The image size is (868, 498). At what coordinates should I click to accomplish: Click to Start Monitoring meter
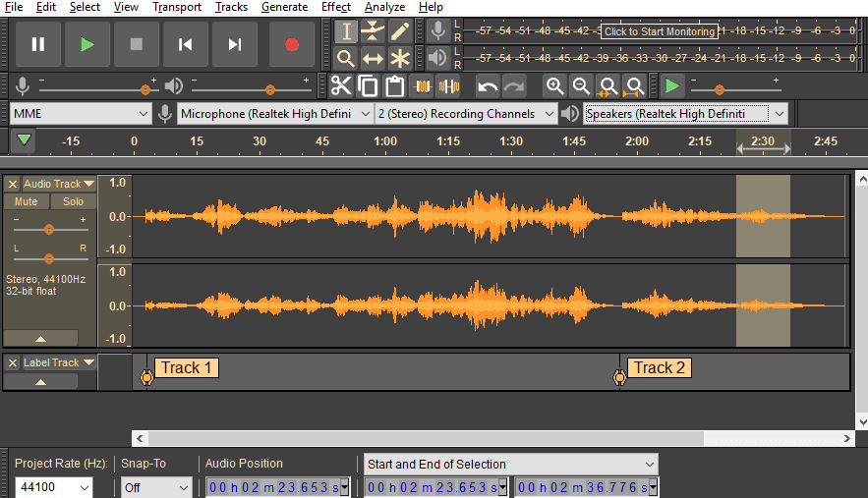(x=659, y=31)
